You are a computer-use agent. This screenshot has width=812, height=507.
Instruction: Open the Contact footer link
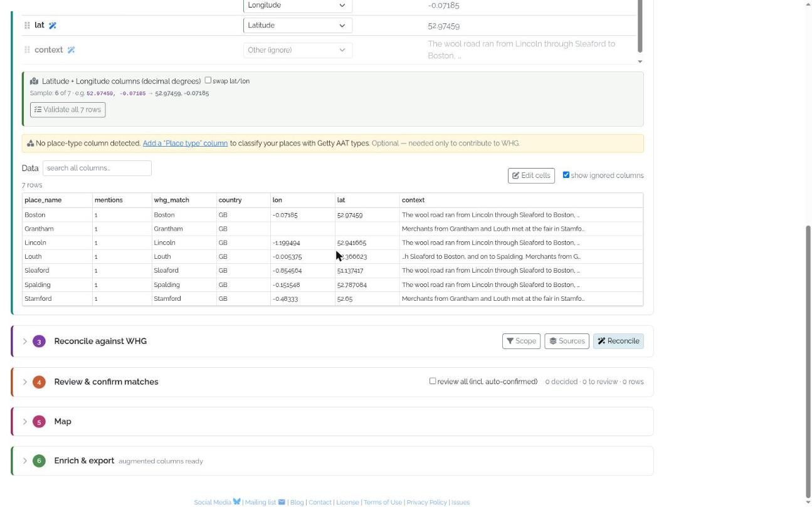point(320,503)
